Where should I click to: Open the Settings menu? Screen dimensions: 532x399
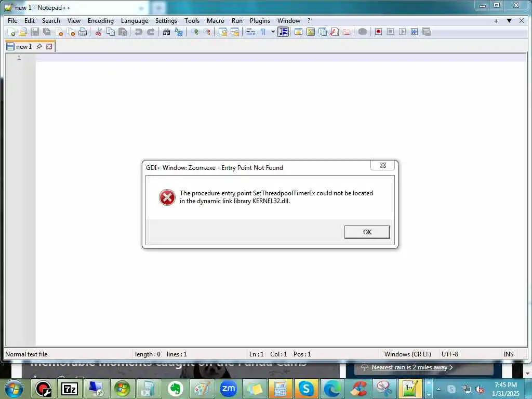166,21
